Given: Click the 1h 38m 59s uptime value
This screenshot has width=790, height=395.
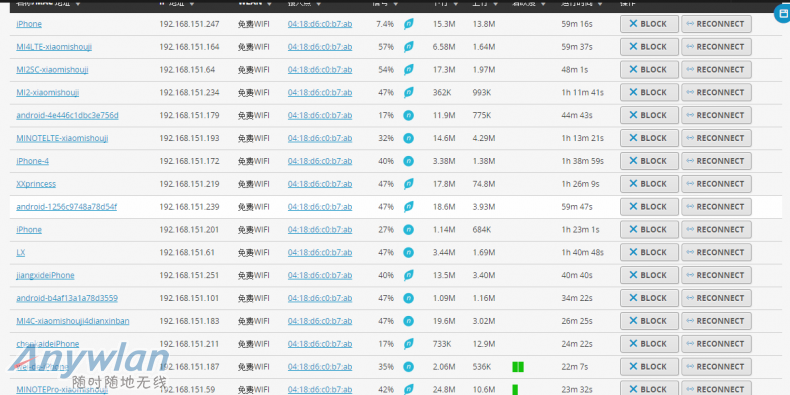Looking at the screenshot, I should 582,161.
